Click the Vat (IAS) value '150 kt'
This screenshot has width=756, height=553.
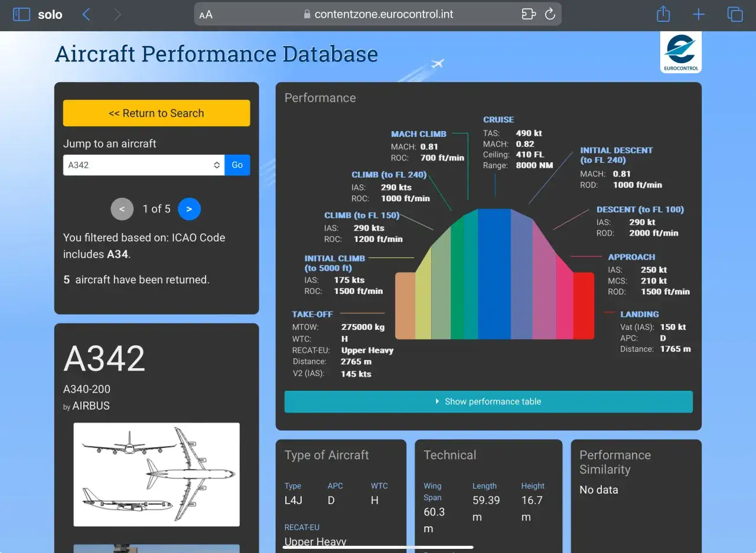673,327
